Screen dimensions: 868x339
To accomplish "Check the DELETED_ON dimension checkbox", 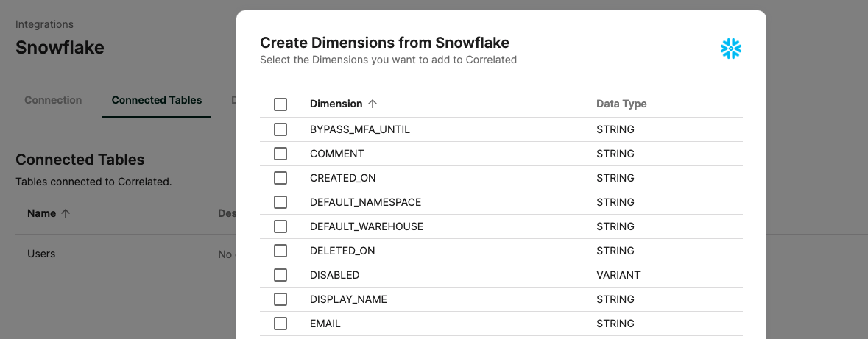I will click(x=280, y=251).
